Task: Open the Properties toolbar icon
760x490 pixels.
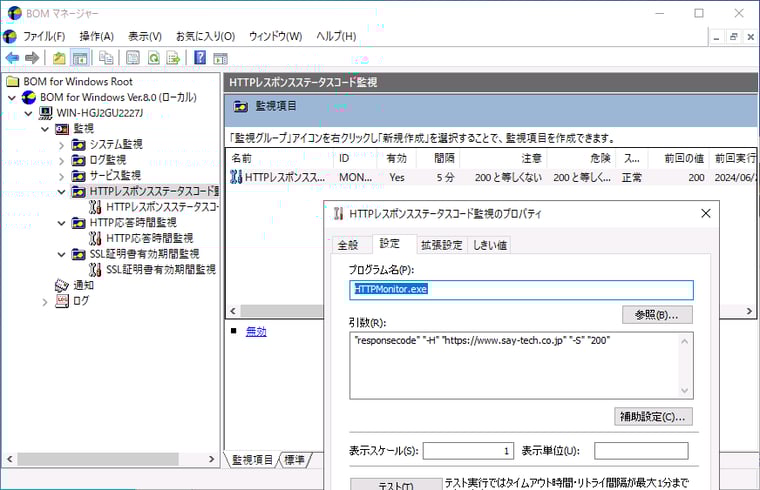Action: (x=133, y=58)
